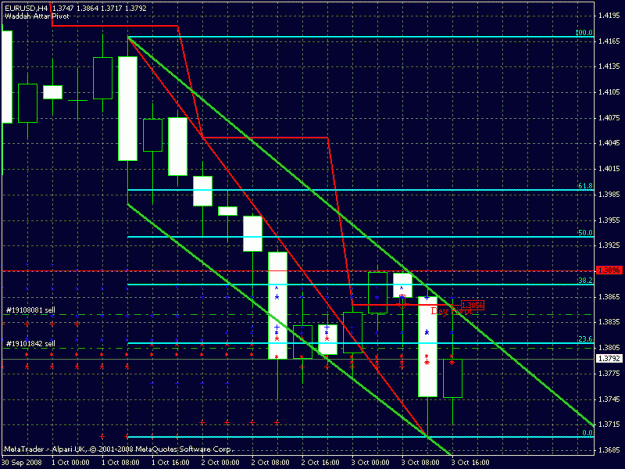Click the 1.3745 price axis value
The height and width of the screenshot is (469, 625).
click(609, 399)
